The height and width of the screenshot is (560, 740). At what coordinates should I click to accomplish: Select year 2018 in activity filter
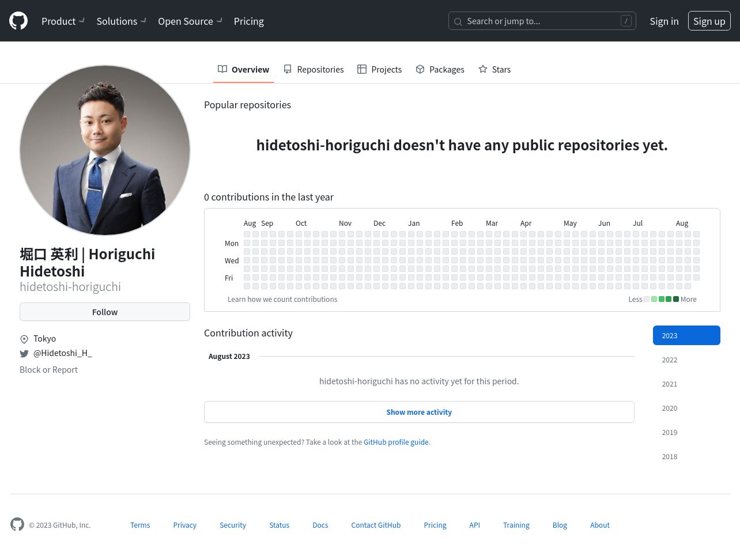(x=686, y=456)
